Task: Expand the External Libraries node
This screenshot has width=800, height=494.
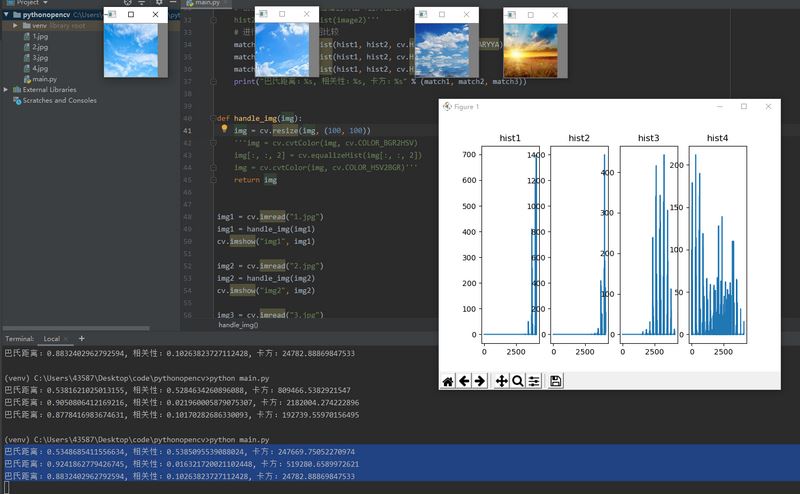Action: click(7, 90)
